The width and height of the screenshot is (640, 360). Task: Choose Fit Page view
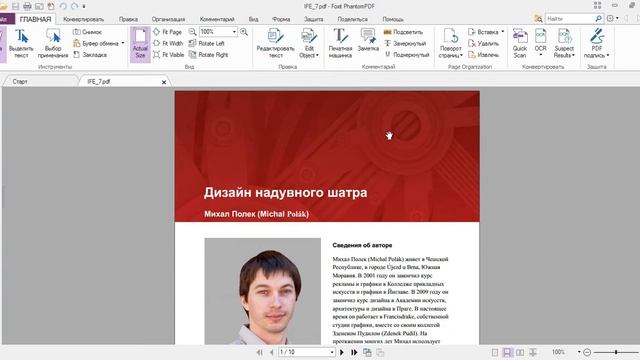tap(167, 32)
